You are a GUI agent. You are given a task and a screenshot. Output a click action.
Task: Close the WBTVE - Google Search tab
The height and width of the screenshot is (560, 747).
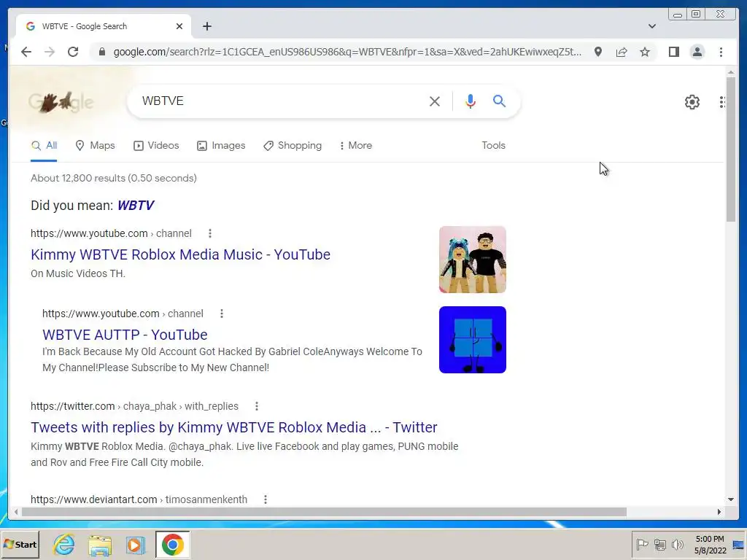coord(179,26)
